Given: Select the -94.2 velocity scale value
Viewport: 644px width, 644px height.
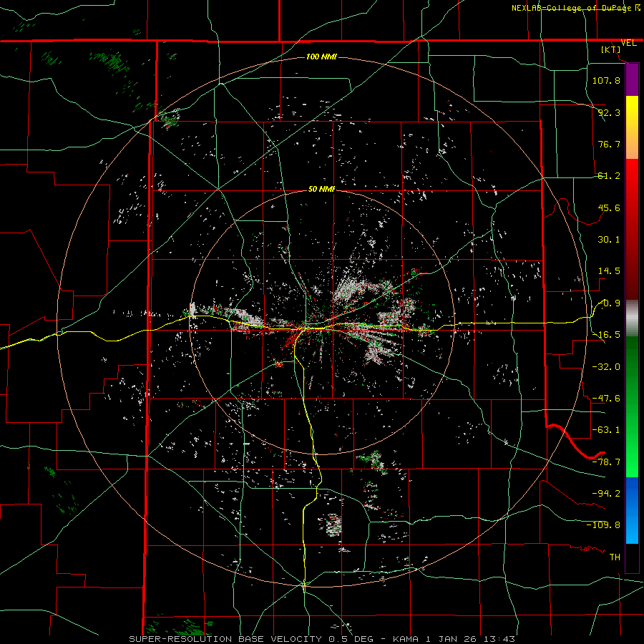Looking at the screenshot, I should coord(606,493).
